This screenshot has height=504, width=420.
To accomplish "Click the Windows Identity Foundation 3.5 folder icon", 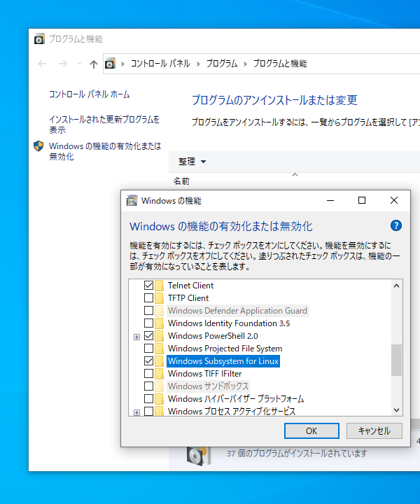I will (159, 323).
